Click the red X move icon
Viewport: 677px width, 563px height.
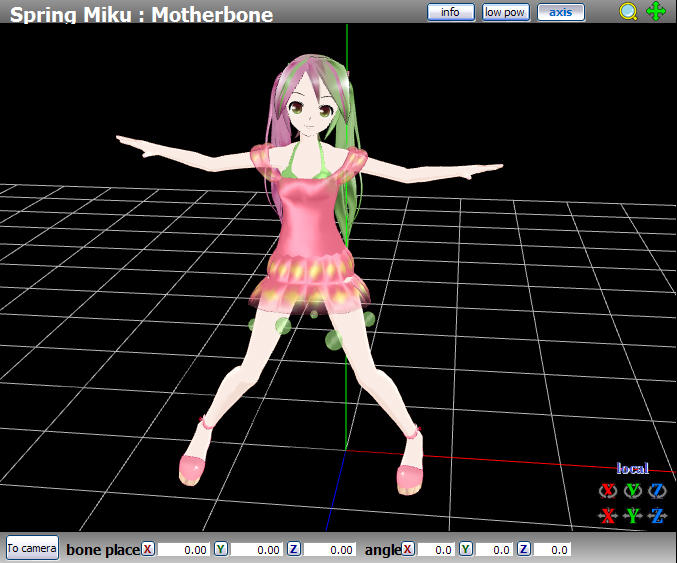tap(608, 515)
